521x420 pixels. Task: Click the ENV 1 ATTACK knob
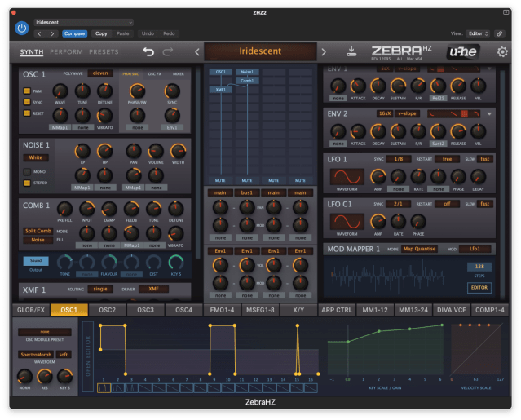click(358, 86)
